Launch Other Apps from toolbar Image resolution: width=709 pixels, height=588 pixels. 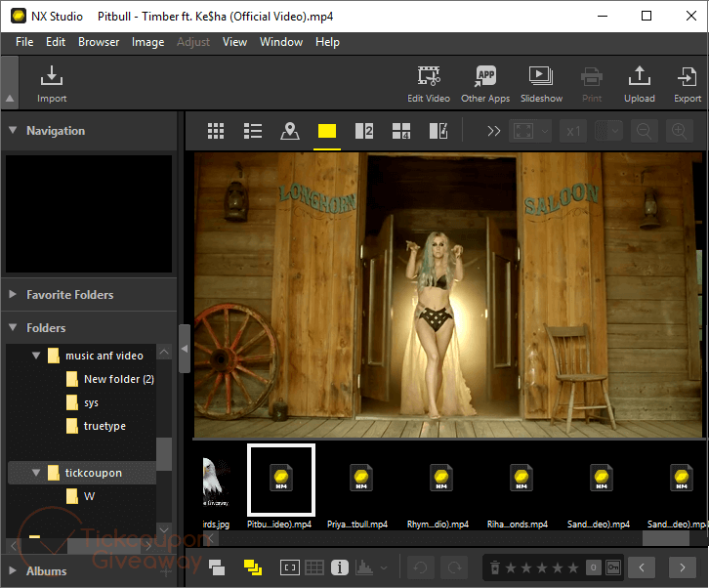coord(485,85)
